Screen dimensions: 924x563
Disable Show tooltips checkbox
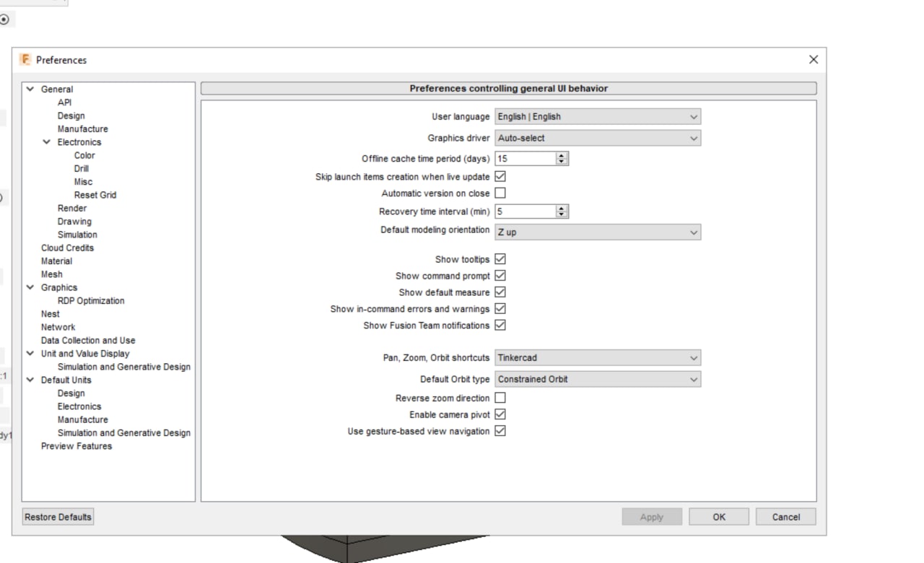tap(500, 259)
